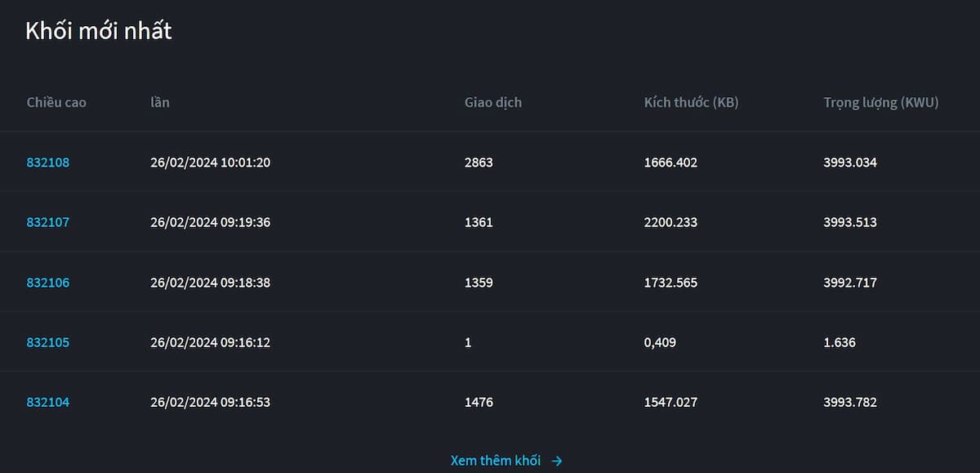Viewport: 980px width, 473px height.
Task: Click transaction count 2863
Action: point(479,163)
